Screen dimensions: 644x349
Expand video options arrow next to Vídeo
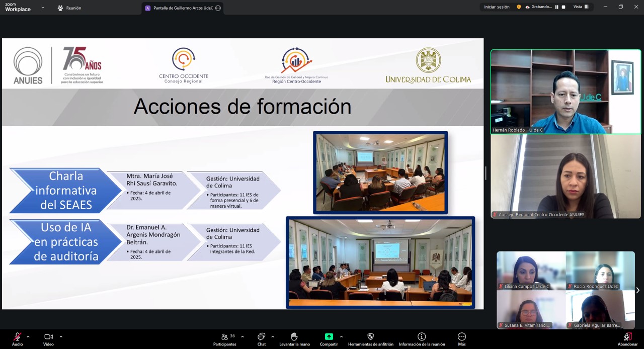(61, 336)
